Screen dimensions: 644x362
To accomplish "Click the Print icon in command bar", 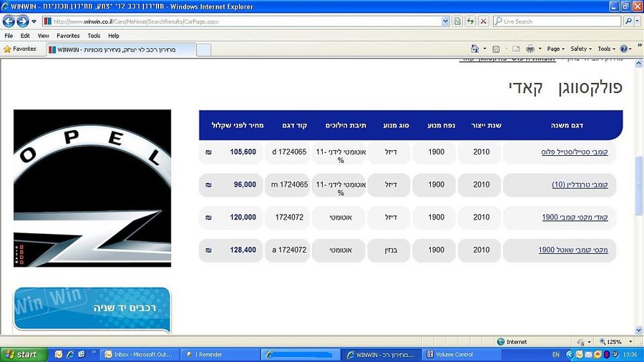I will [x=530, y=49].
